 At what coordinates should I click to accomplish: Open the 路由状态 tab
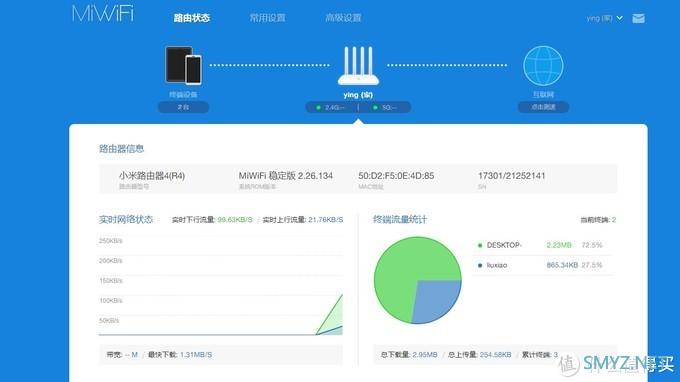tap(192, 18)
